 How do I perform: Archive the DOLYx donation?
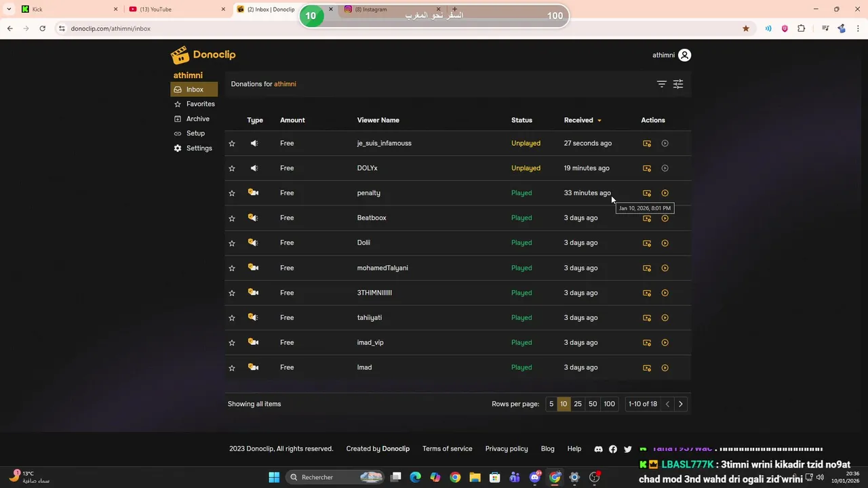(647, 168)
